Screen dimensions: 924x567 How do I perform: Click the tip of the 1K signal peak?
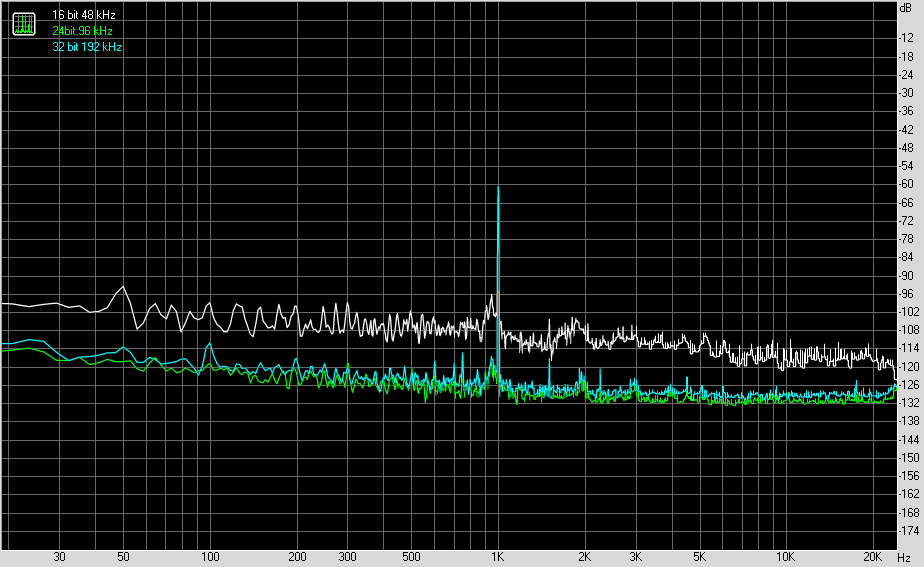click(x=498, y=187)
